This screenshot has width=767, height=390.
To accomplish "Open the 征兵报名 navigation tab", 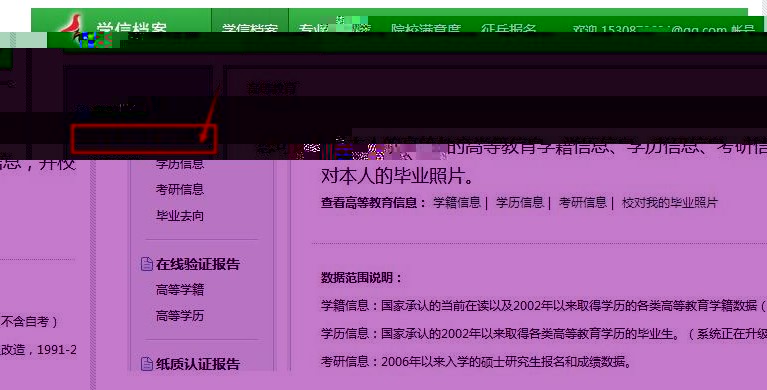I will pyautogui.click(x=508, y=29).
